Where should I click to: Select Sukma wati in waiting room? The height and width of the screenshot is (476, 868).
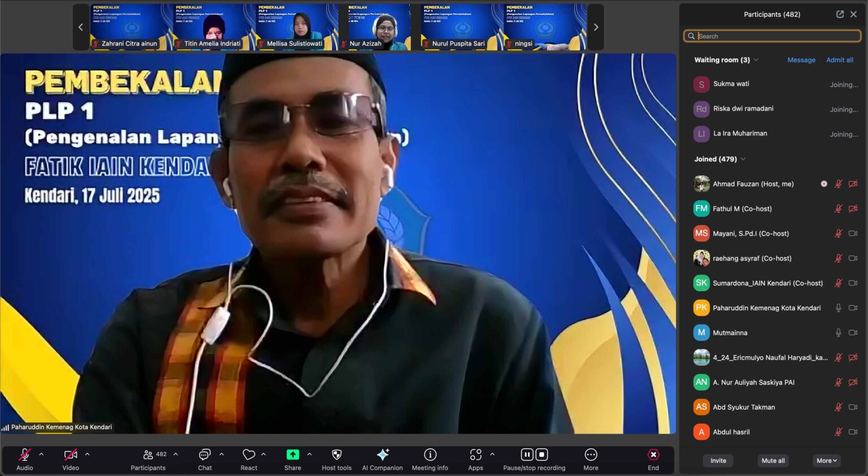click(772, 84)
